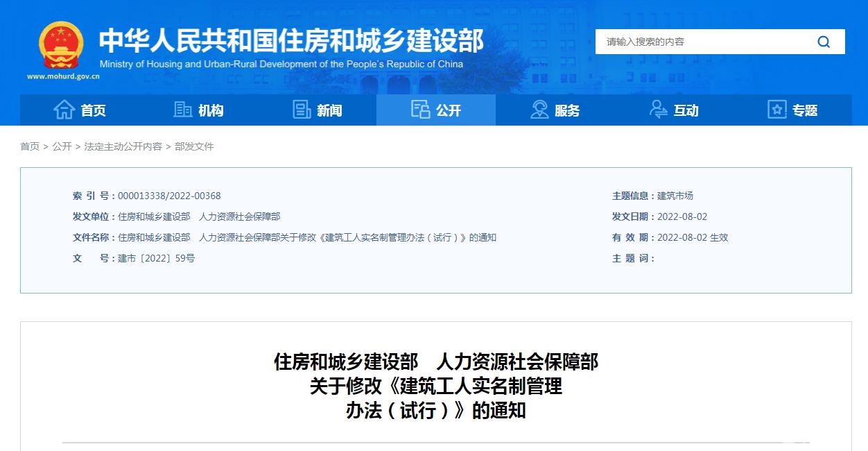Click issuing unit value 住房和城乡建设部 人力资源社会保障部
Viewport: 868px width, 451px height.
199,216
